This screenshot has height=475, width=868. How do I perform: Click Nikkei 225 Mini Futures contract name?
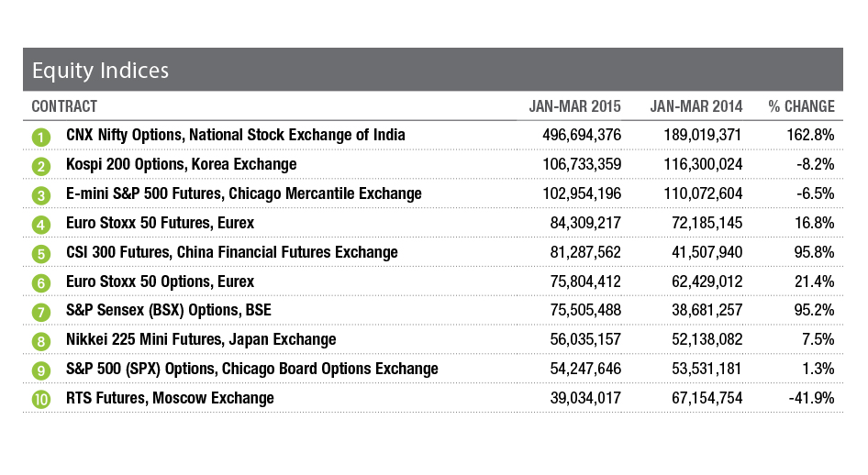201,340
